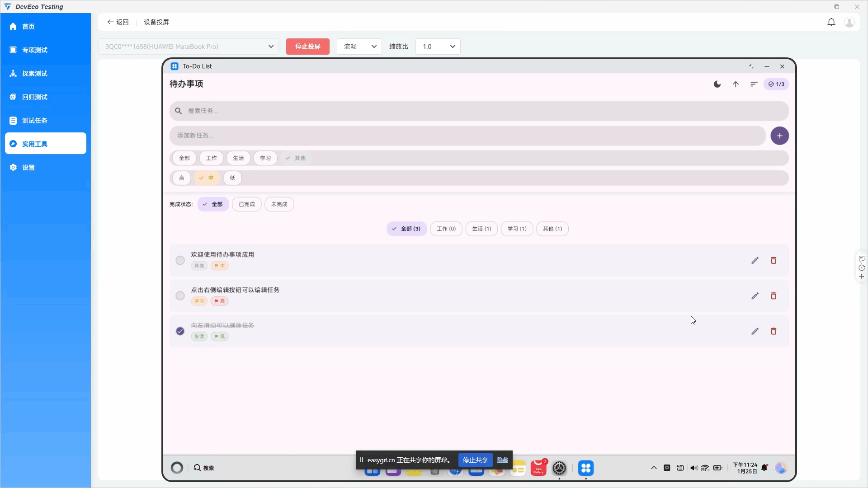Open the 流畅 quality dropdown
The width and height of the screenshot is (868, 488).
coord(359,47)
